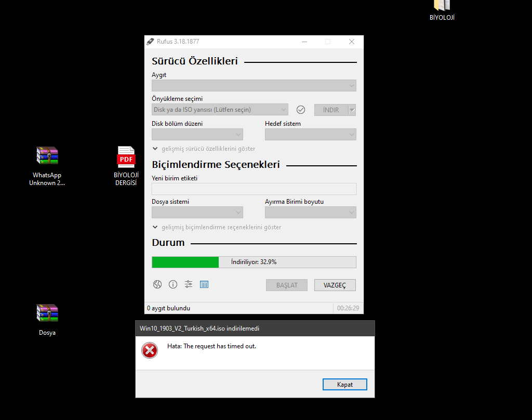Click the BAŞLAT button
Image resolution: width=532 pixels, height=420 pixels.
(287, 285)
